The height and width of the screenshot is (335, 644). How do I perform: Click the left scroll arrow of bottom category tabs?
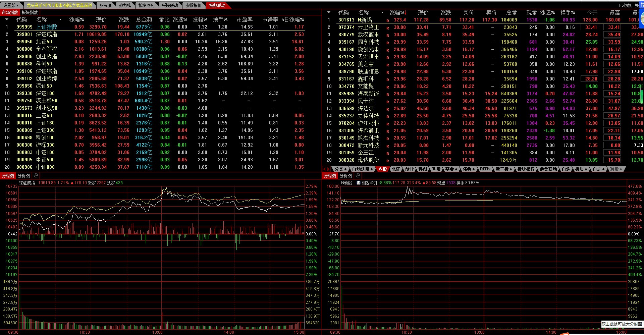(x=324, y=169)
